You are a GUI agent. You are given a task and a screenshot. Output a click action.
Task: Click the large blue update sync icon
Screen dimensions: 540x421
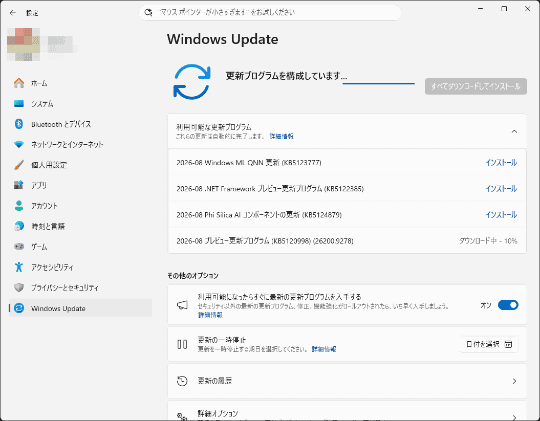(192, 82)
